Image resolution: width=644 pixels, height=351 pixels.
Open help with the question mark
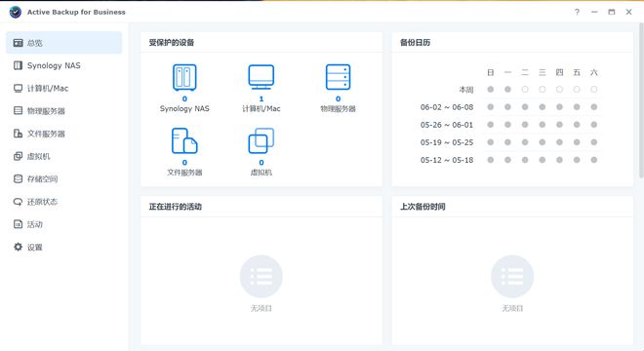point(577,12)
